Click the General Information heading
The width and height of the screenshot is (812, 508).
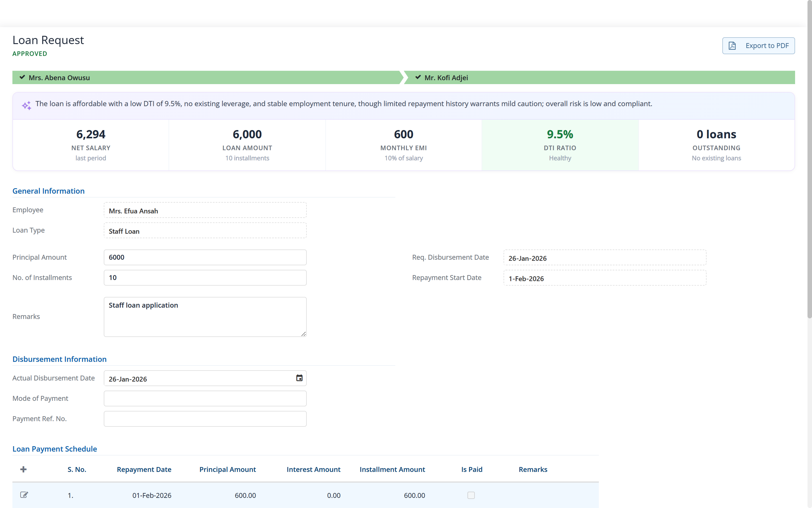[x=48, y=191]
